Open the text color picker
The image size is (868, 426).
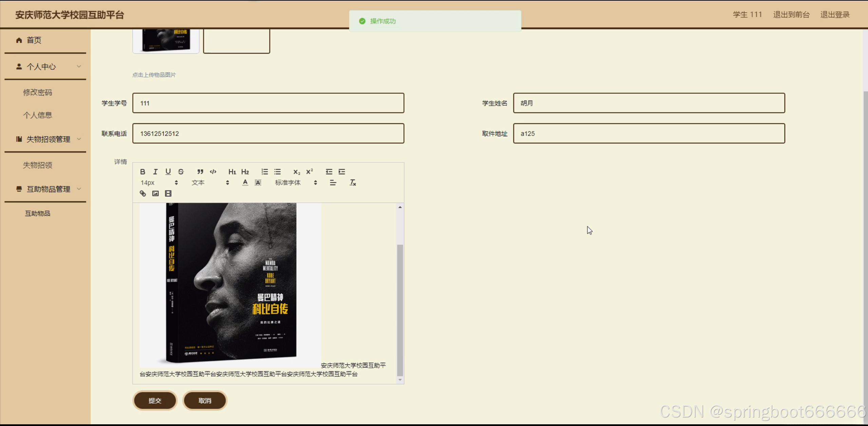245,182
